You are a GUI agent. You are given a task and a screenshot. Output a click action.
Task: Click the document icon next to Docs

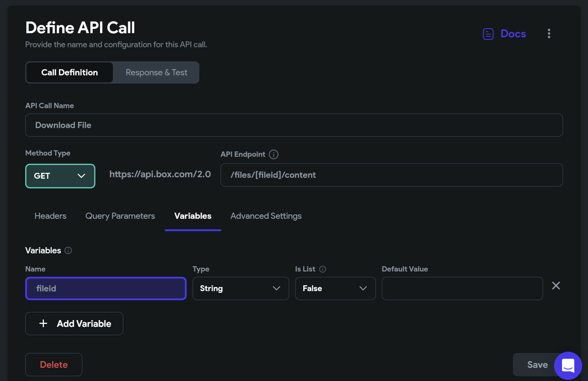[x=489, y=33]
